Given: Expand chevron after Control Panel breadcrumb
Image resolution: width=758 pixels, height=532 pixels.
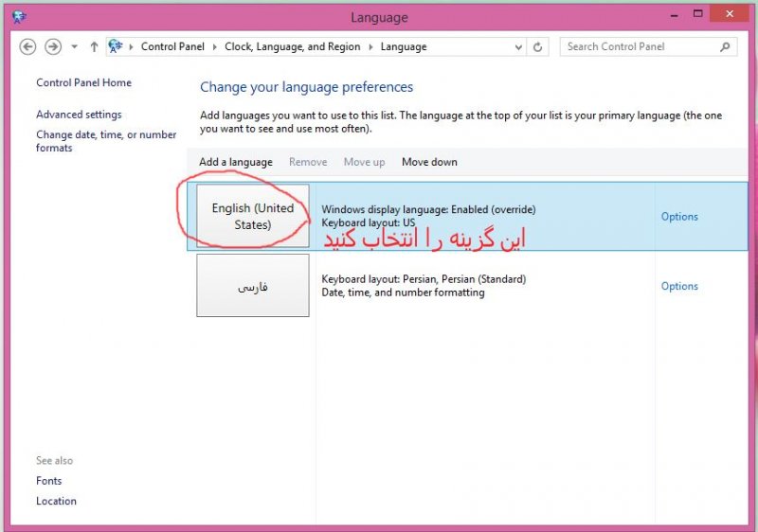Looking at the screenshot, I should click(x=215, y=46).
